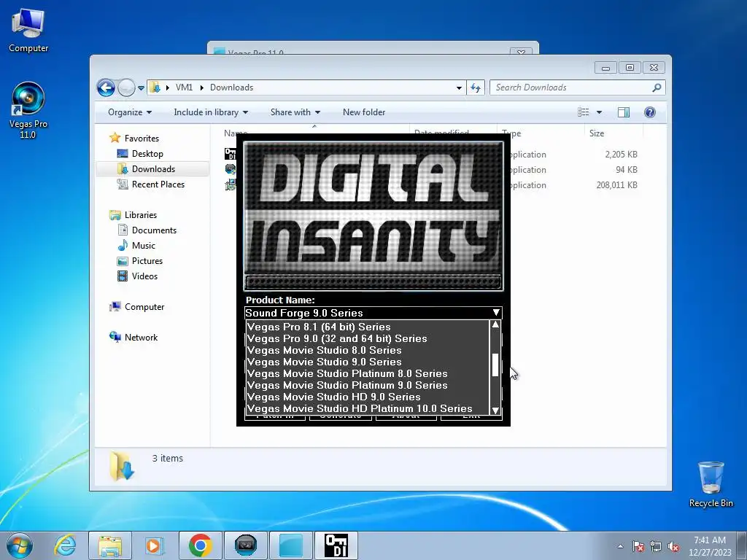Click the New folder button
747x560 pixels.
tap(364, 112)
